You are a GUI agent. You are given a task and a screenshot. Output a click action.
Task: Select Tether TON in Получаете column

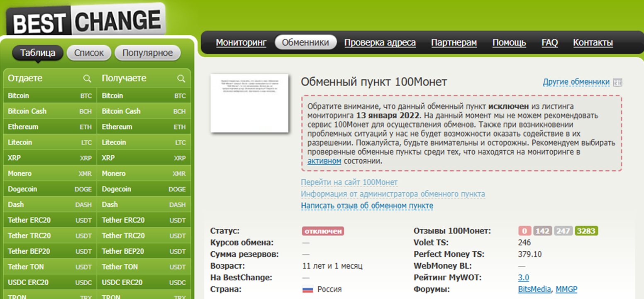tap(144, 267)
